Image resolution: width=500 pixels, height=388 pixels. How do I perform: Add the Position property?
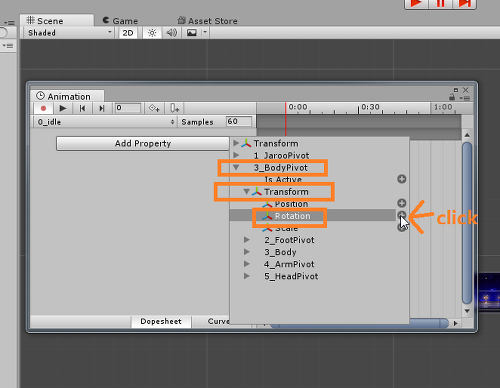click(402, 203)
